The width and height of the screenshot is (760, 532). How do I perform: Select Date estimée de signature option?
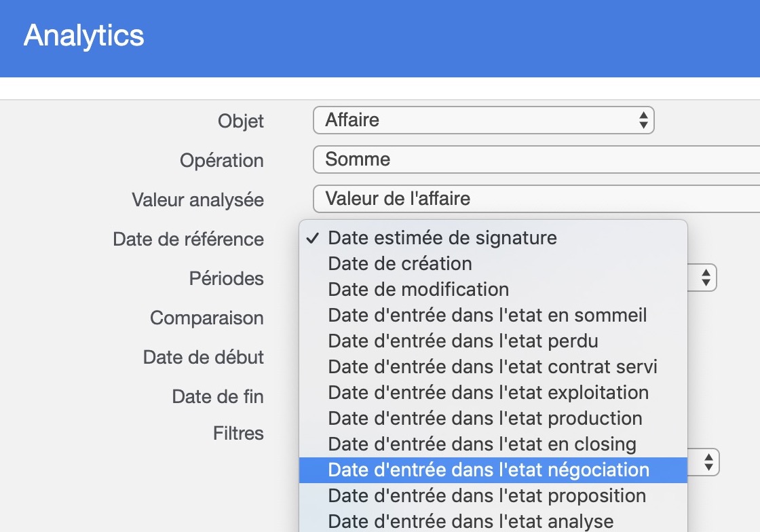click(x=493, y=238)
